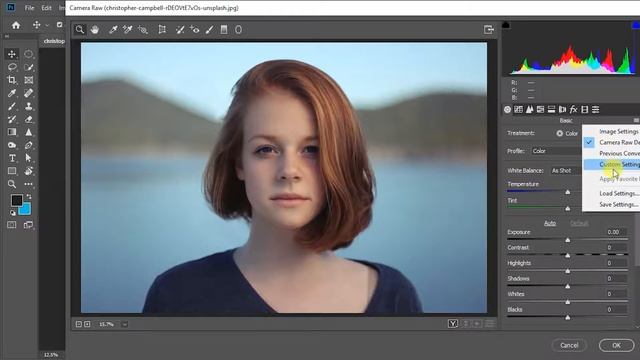This screenshot has width=640, height=360.
Task: Open the Basic panel flyout menu
Action: pos(636,120)
